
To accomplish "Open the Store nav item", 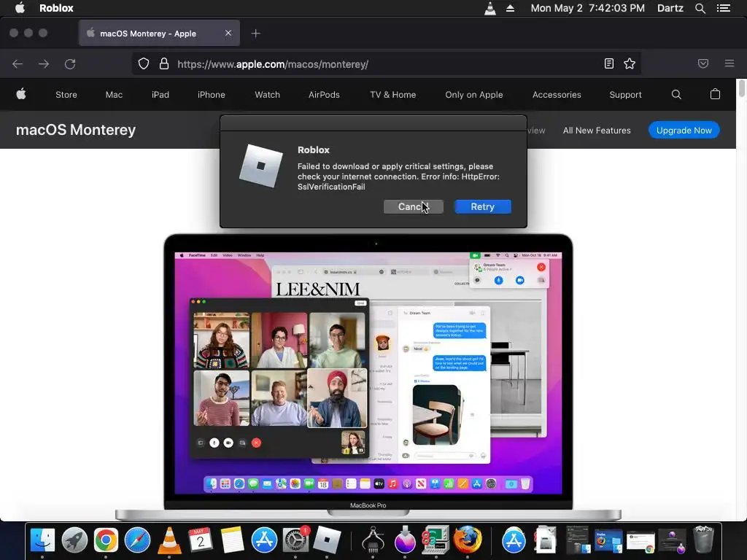I will tap(66, 95).
